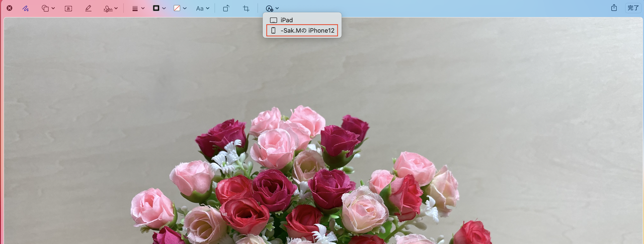Select the Highlight pen tool
Screen dimensions: 644x244
(x=89, y=9)
